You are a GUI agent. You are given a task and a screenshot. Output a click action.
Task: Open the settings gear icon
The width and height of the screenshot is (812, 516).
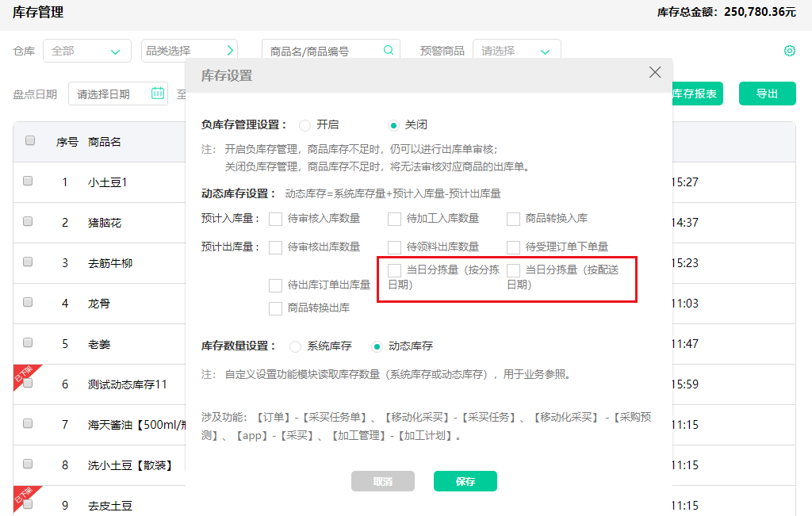pyautogui.click(x=789, y=50)
